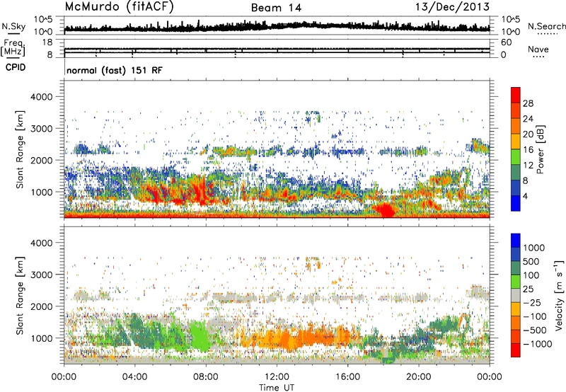Click the light green 12-16 dB power swatch
Image resolution: width=566 pixels, height=392 pixels.
pos(516,157)
